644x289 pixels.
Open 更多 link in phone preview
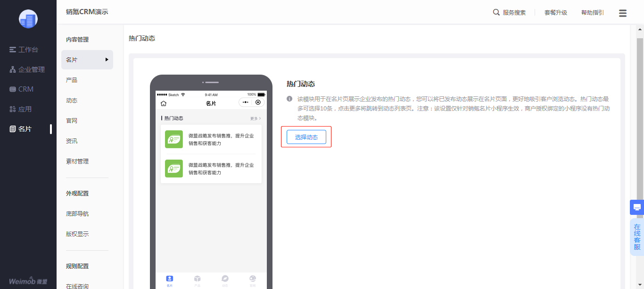pos(256,119)
